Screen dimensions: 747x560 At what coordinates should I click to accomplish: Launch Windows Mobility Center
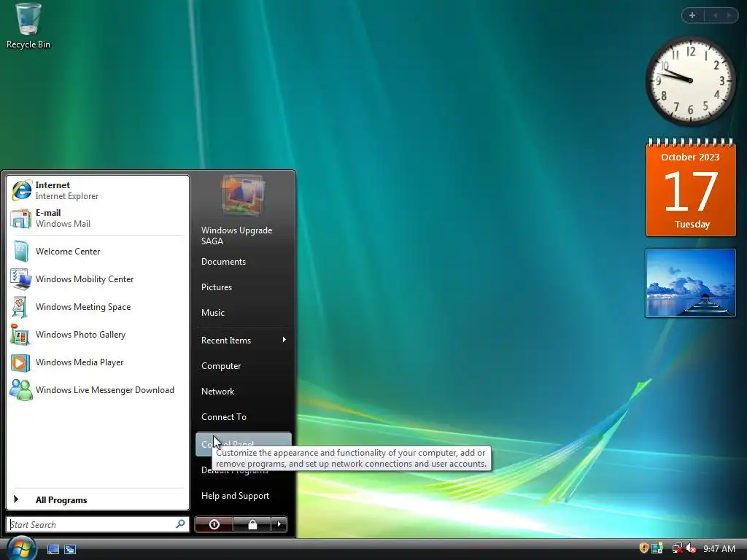(x=98, y=279)
